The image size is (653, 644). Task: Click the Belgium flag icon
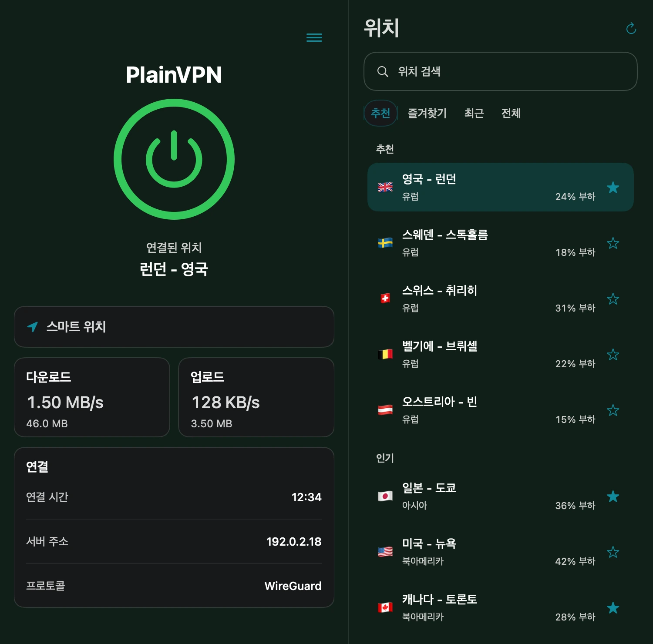(x=385, y=354)
